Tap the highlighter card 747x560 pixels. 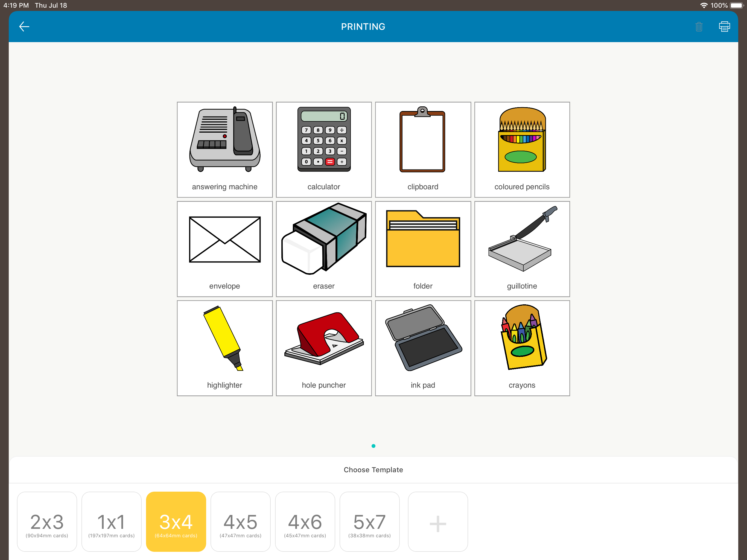[224, 348]
